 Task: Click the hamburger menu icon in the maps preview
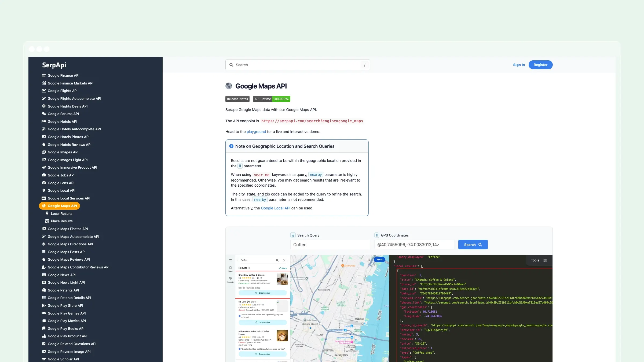(x=230, y=260)
